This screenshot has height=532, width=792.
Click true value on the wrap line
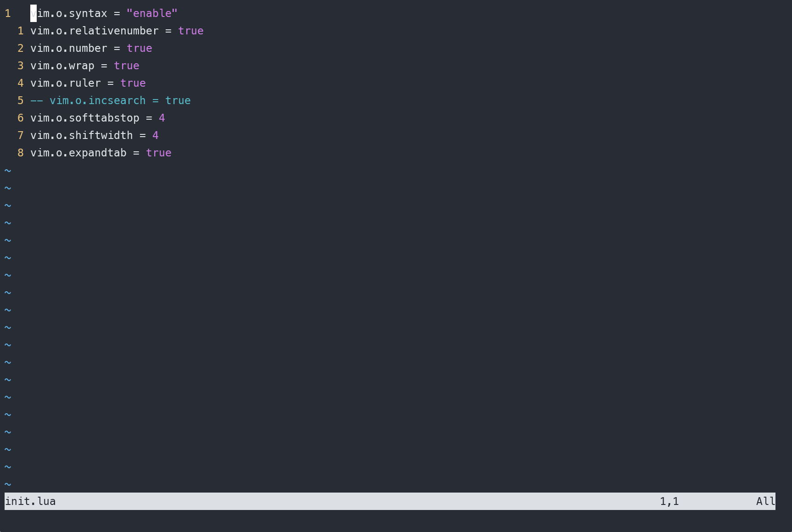[x=126, y=66]
